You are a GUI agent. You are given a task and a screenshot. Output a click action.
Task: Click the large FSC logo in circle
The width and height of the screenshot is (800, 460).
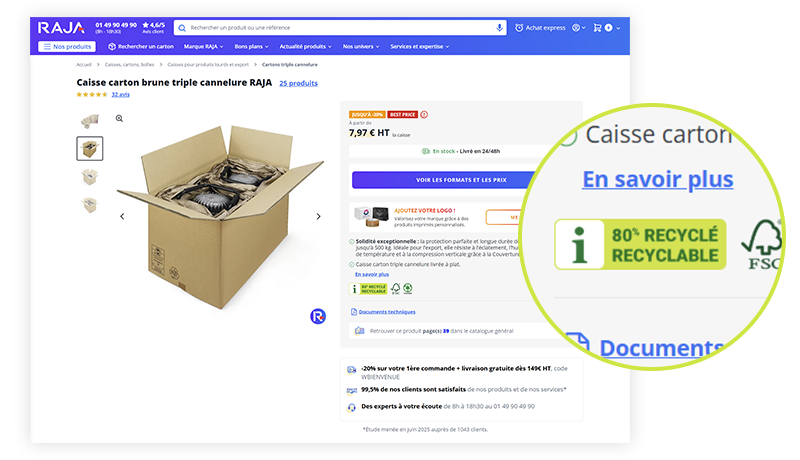coord(761,244)
